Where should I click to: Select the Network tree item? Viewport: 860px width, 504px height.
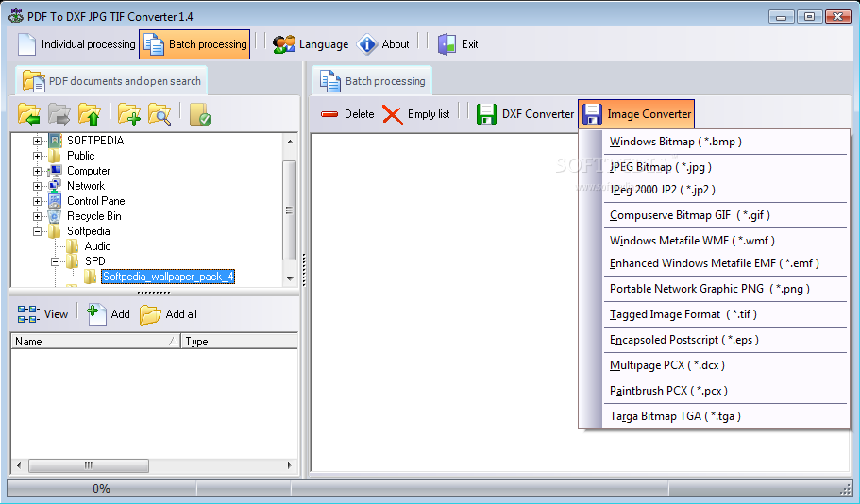(x=86, y=186)
